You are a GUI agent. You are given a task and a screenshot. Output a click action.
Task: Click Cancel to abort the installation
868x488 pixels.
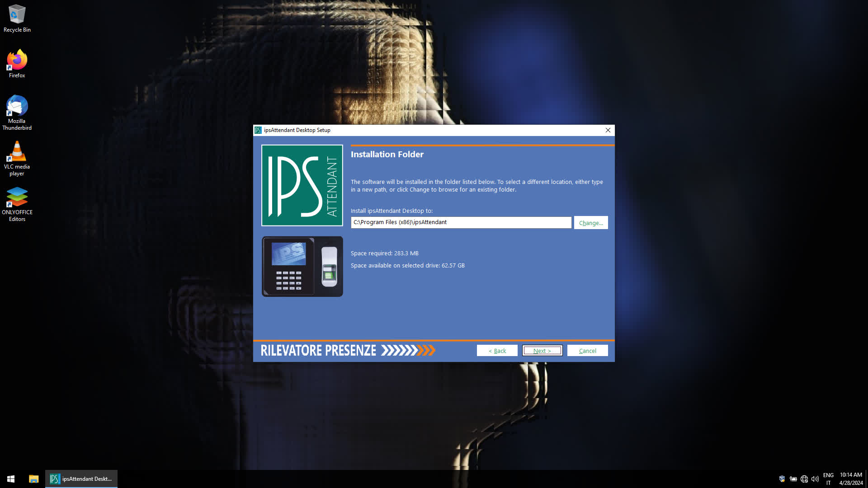tap(587, 350)
